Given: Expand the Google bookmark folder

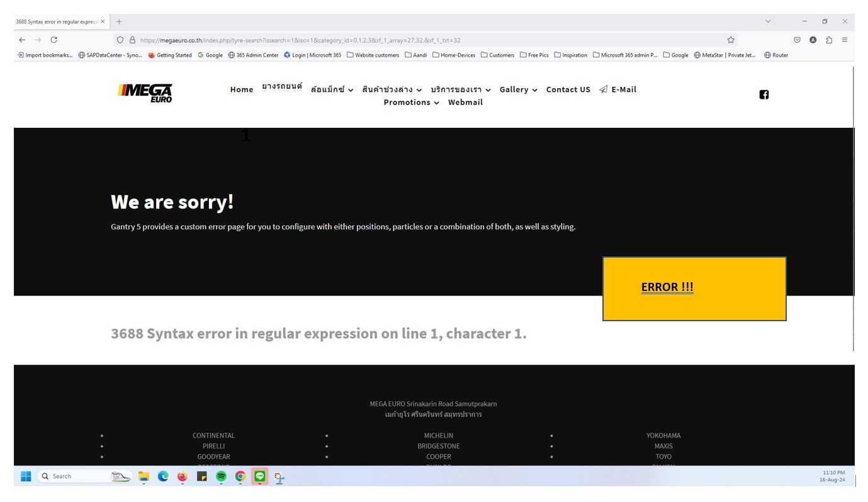Looking at the screenshot, I should click(675, 55).
